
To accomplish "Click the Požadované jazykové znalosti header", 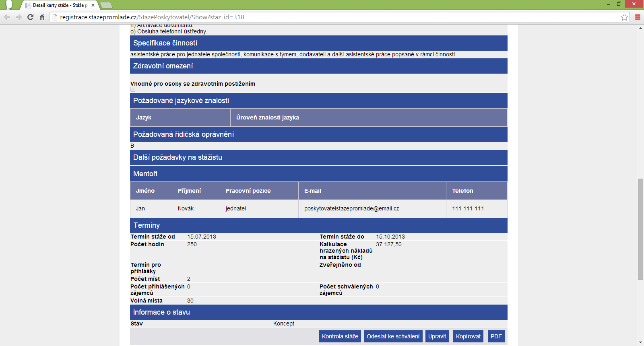I will 319,101.
